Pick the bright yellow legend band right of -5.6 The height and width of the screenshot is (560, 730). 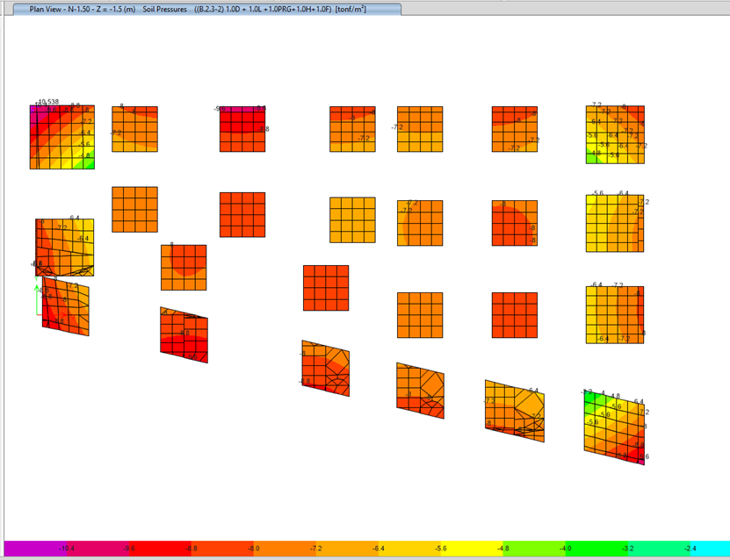(471, 548)
